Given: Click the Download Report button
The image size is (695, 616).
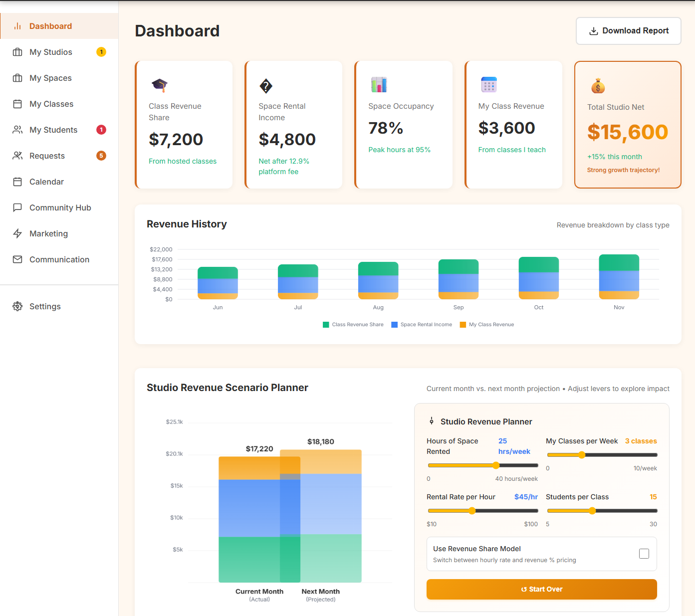Looking at the screenshot, I should (628, 30).
